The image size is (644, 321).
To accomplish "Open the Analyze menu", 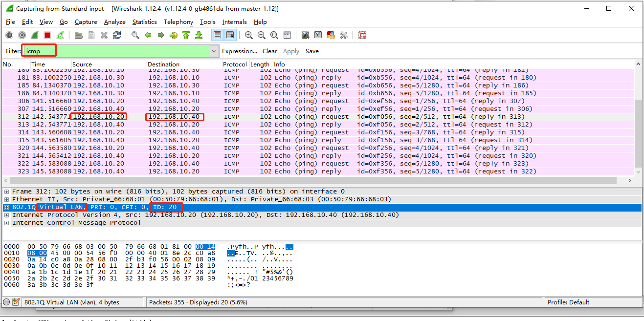I will coord(115,22).
